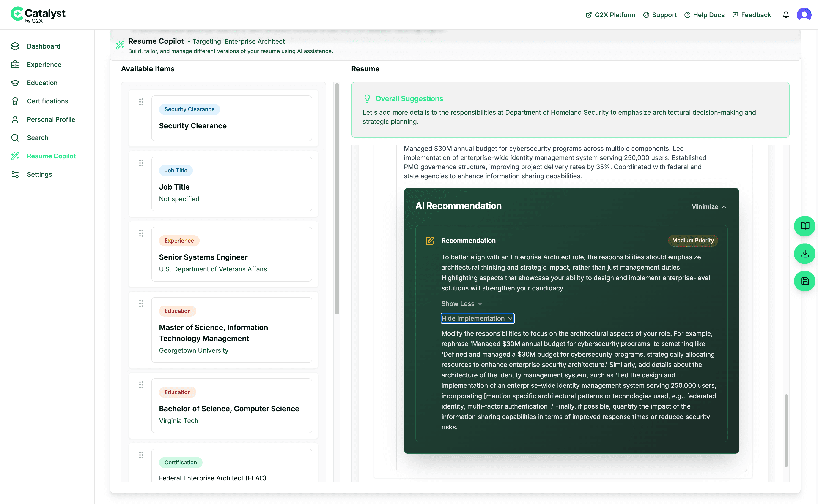Open the Education section in sidebar
Image resolution: width=818 pixels, height=504 pixels.
coord(42,83)
